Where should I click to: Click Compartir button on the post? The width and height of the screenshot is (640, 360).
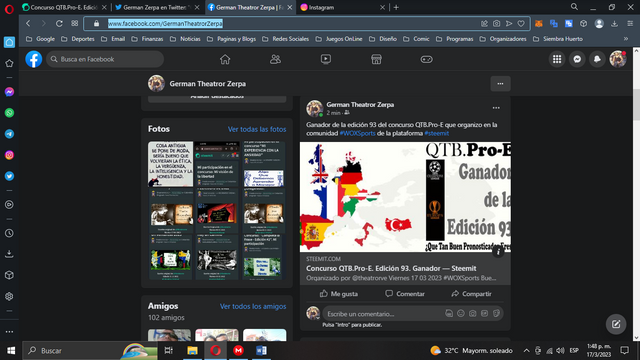click(471, 294)
